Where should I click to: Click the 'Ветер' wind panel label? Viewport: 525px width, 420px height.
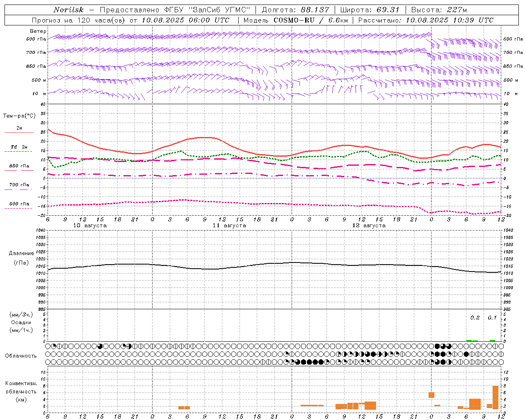38,31
